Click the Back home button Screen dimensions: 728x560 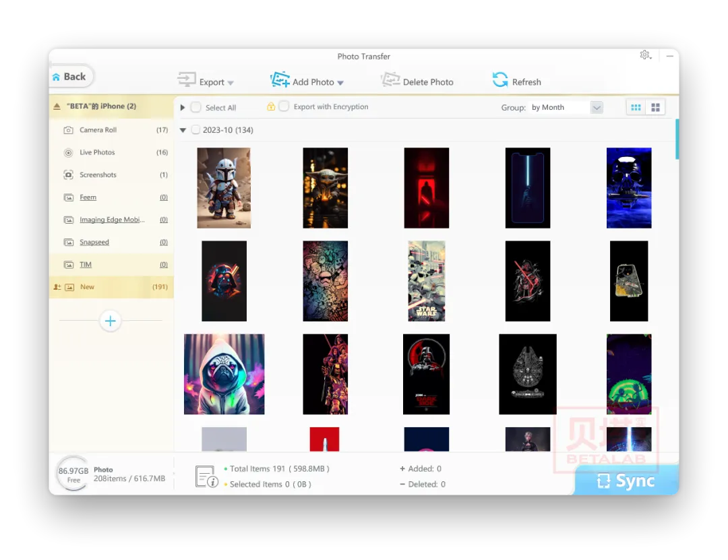(71, 77)
